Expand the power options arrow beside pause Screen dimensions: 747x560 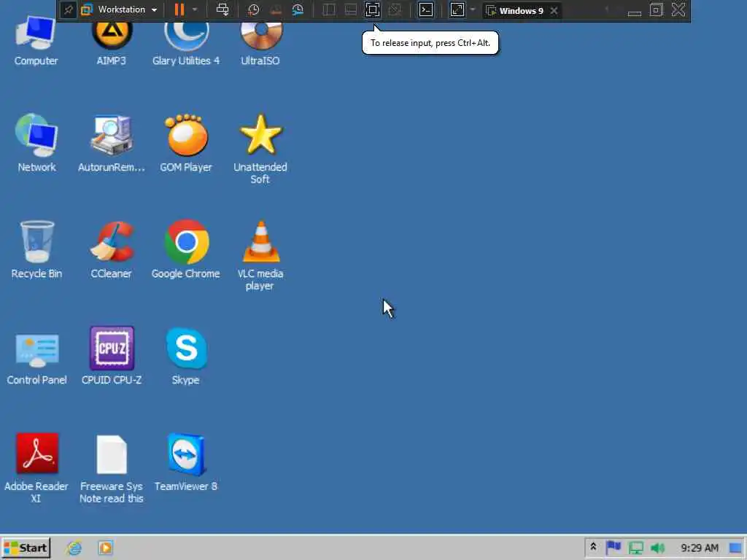194,9
